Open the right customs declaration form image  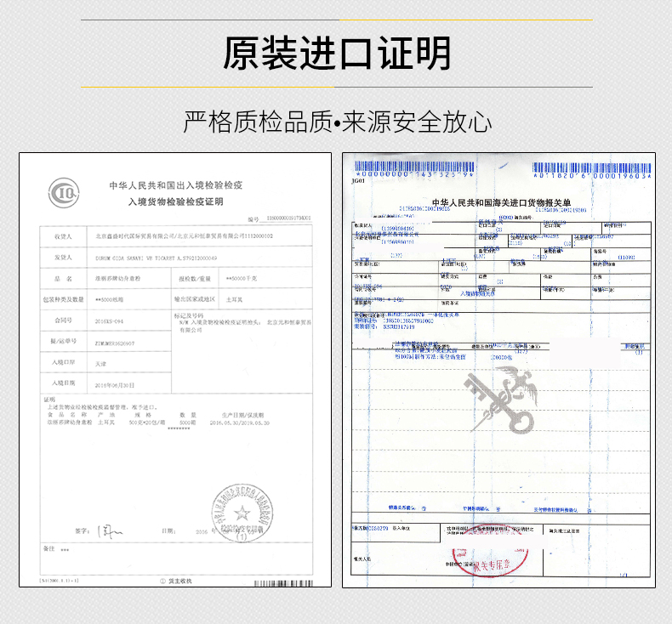[498, 370]
